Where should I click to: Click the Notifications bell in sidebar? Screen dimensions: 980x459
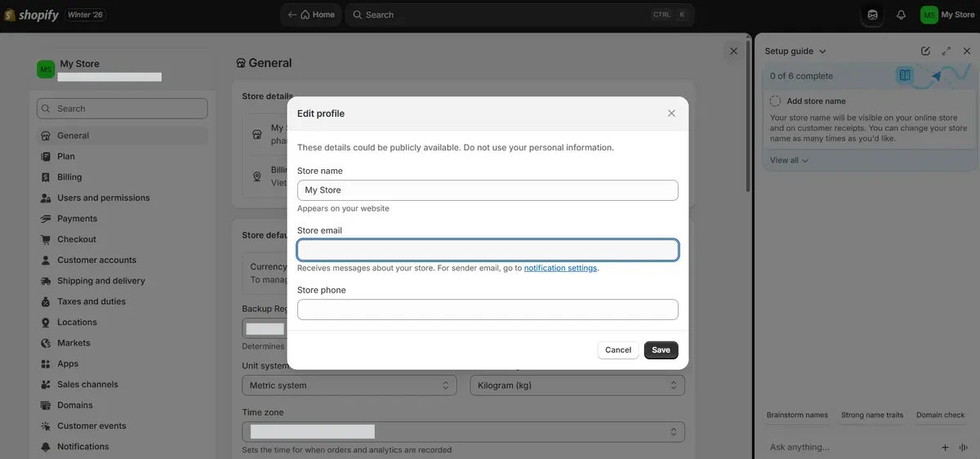point(47,447)
